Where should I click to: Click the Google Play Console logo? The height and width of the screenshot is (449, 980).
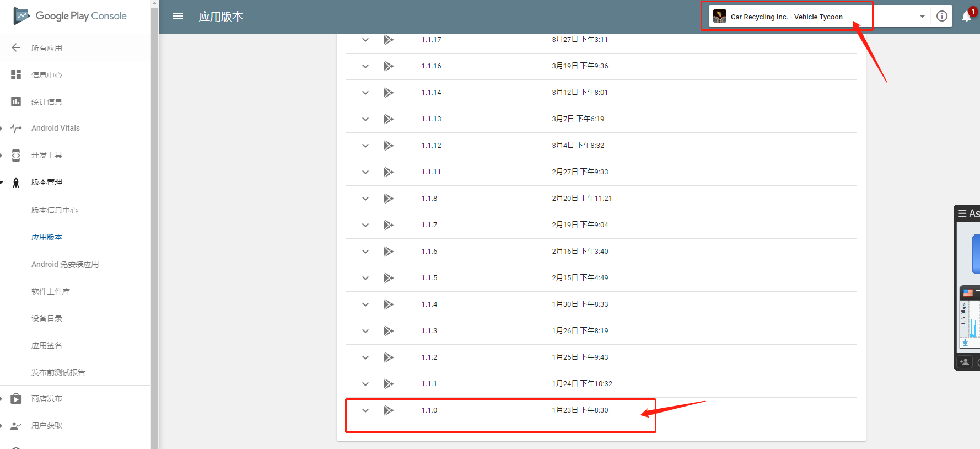coord(70,16)
